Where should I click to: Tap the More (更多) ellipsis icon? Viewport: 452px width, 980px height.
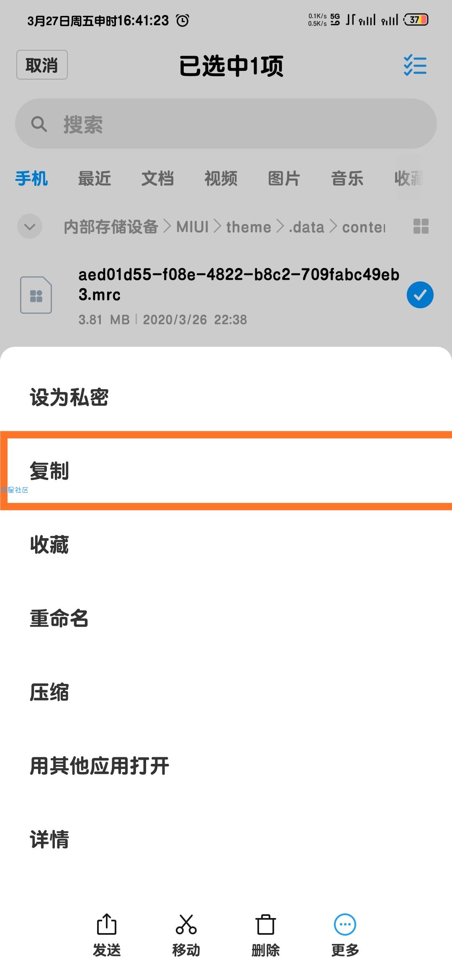point(345,924)
